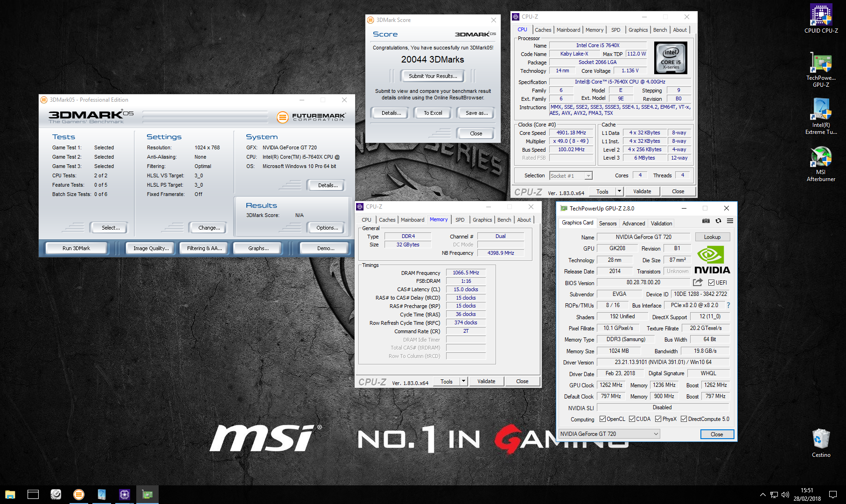
Task: Click the To Excel button
Action: tap(433, 113)
